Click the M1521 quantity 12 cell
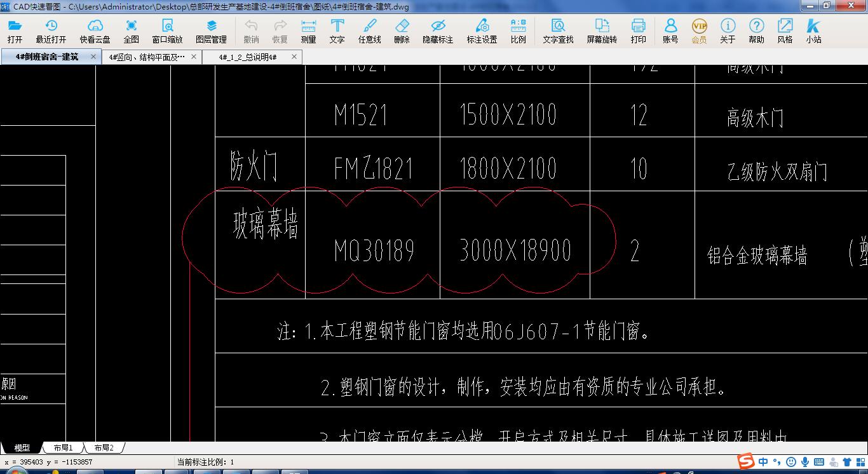 [639, 115]
